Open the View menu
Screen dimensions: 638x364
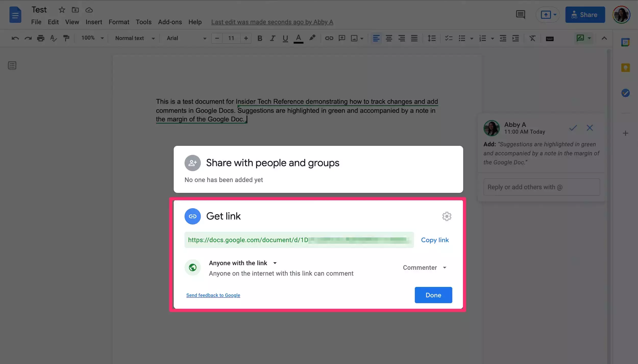(x=72, y=22)
